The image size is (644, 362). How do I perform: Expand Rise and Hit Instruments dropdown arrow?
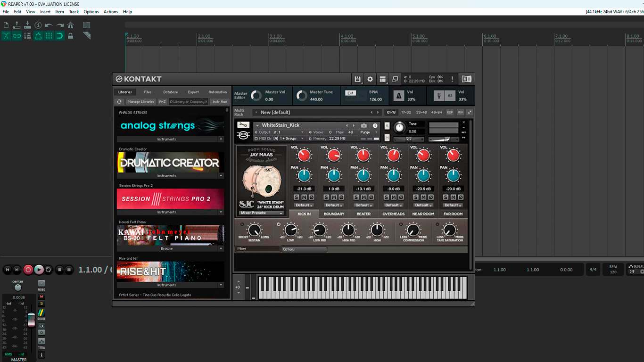pos(221,285)
